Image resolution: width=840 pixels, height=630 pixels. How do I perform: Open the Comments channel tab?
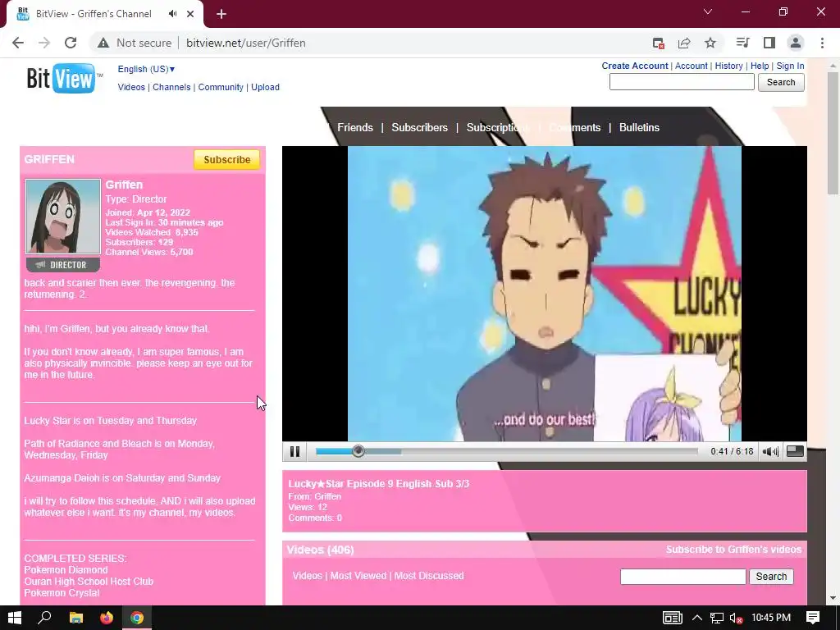(x=575, y=127)
